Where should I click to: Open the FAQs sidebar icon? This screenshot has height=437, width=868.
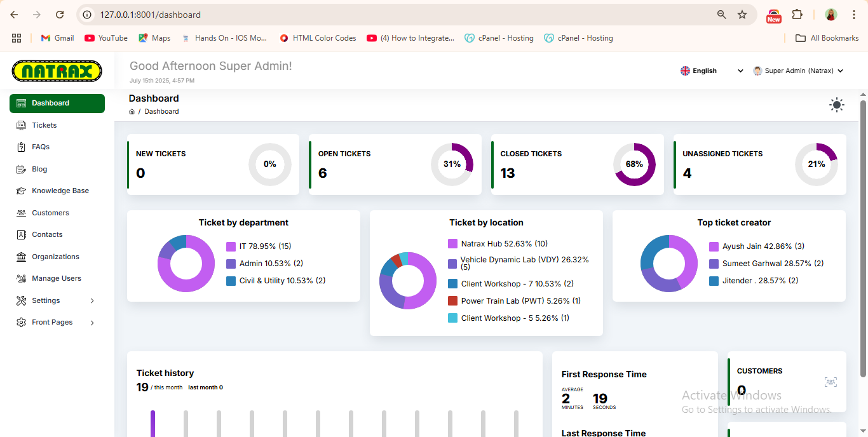click(21, 147)
